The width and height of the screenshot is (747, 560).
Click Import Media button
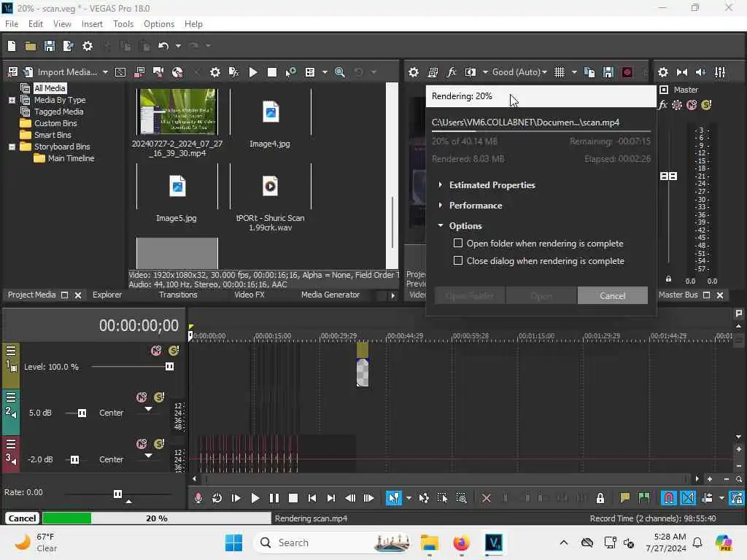point(61,72)
